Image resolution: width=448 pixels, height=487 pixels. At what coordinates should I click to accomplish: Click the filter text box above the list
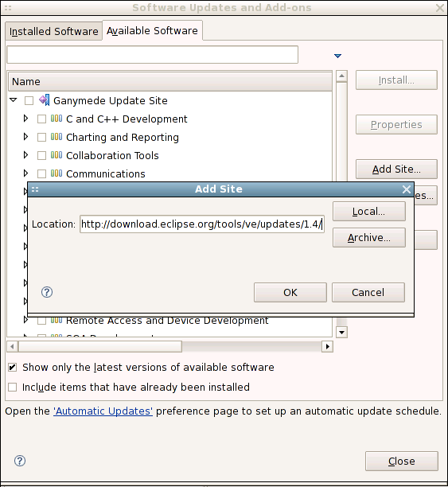click(153, 55)
